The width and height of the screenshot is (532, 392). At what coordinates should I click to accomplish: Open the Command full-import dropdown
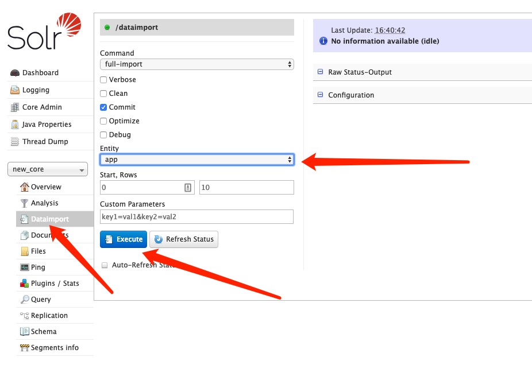[x=197, y=64]
